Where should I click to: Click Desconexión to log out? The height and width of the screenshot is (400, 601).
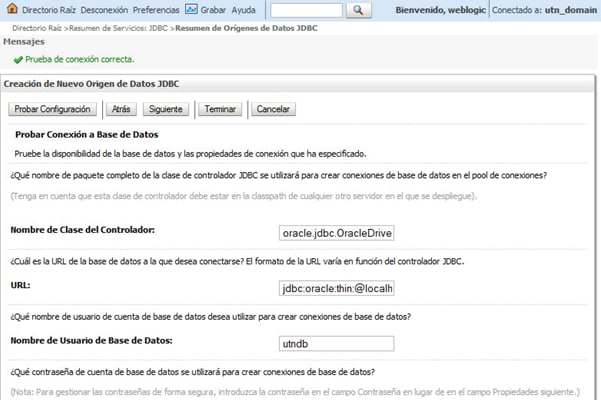104,10
